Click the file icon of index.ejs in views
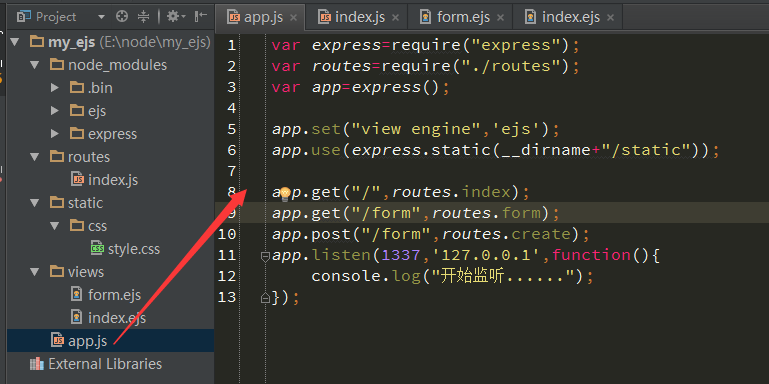 (77, 317)
